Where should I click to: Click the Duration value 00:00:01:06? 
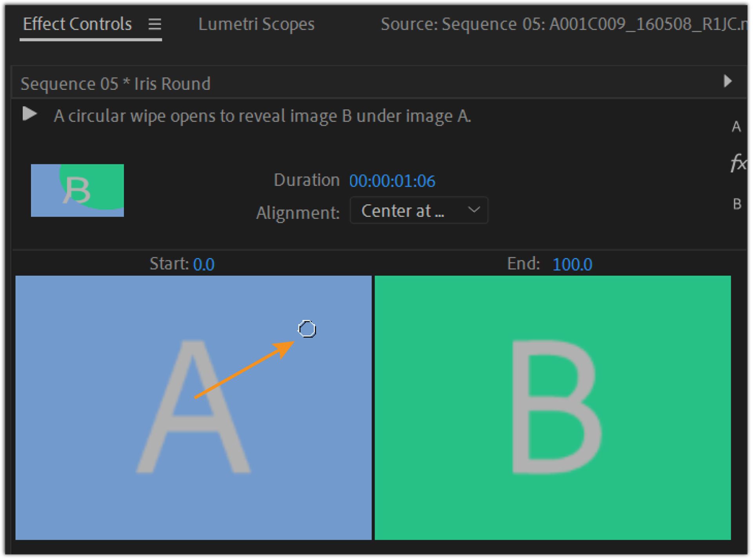tap(392, 181)
